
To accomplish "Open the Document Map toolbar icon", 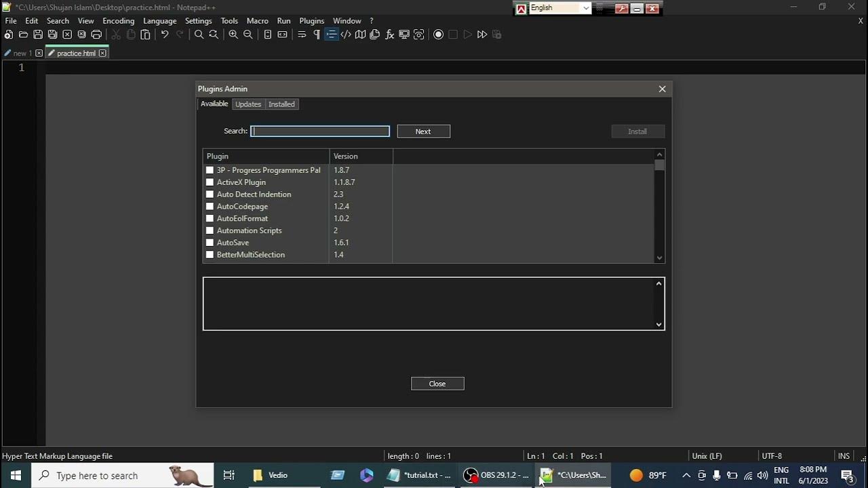I will click(361, 35).
